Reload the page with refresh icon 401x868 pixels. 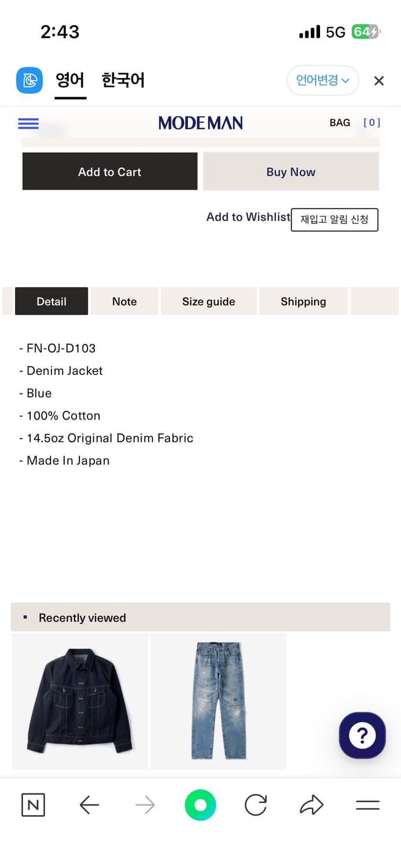tap(256, 804)
